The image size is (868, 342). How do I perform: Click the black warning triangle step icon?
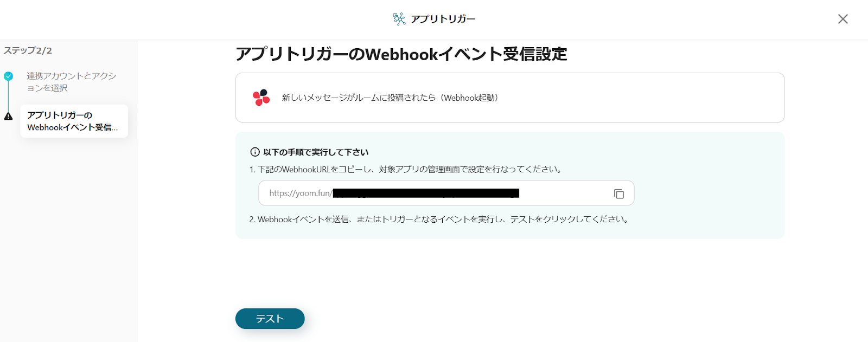pos(8,116)
